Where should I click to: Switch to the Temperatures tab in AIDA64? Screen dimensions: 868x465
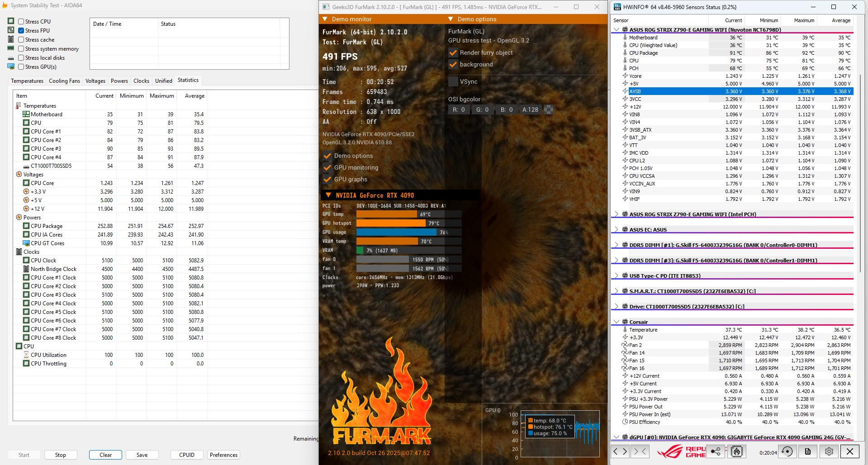[x=27, y=81]
